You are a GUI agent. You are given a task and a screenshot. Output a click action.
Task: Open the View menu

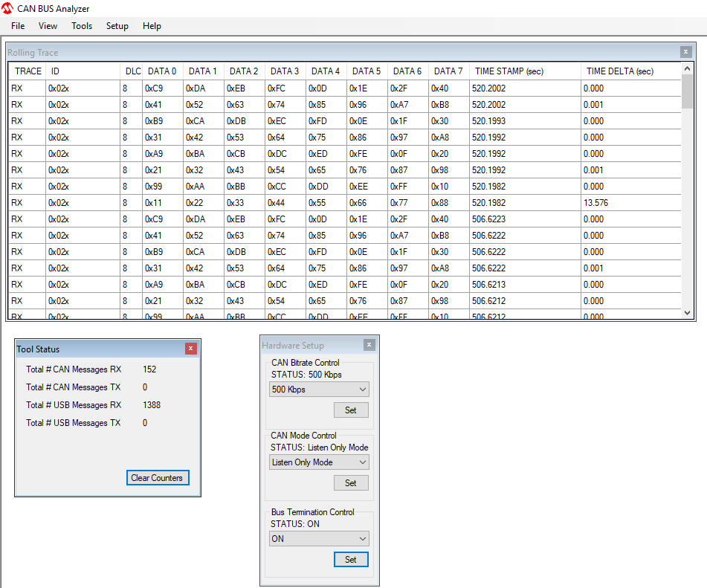click(48, 26)
